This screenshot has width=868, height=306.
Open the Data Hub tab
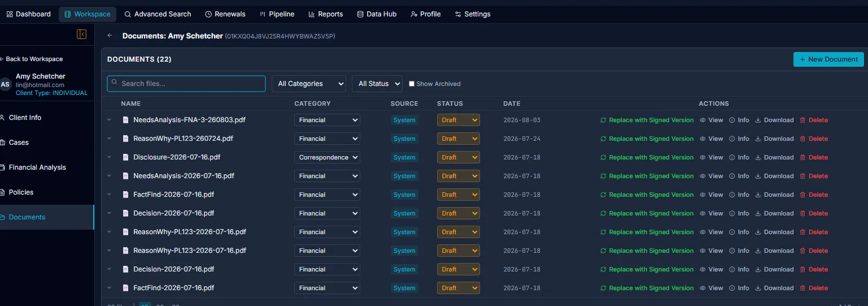click(377, 14)
